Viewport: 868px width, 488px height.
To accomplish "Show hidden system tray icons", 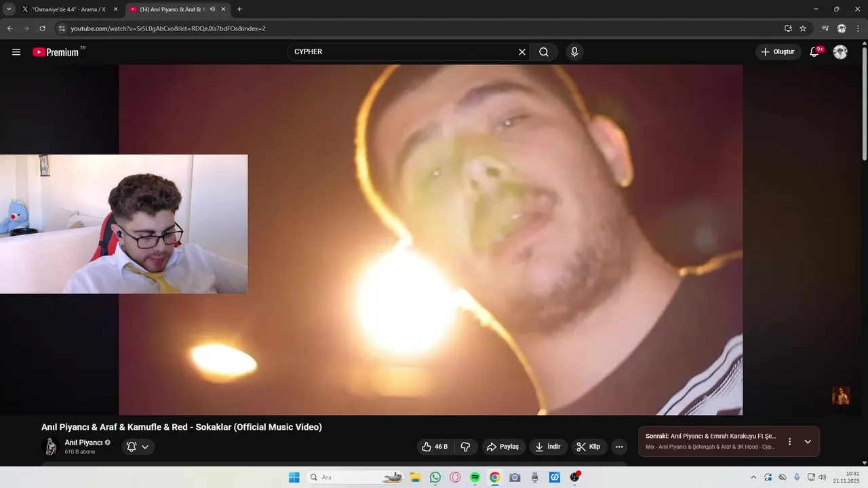I will click(753, 477).
